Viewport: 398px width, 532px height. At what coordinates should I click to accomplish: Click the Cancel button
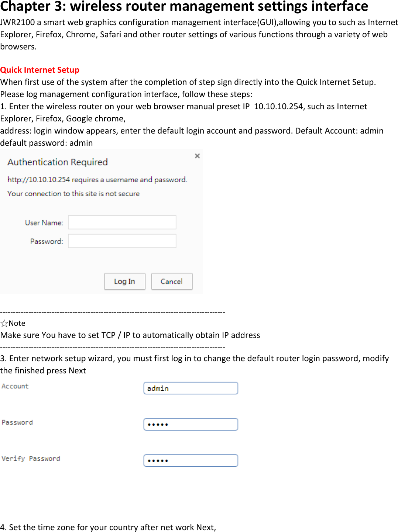172,281
